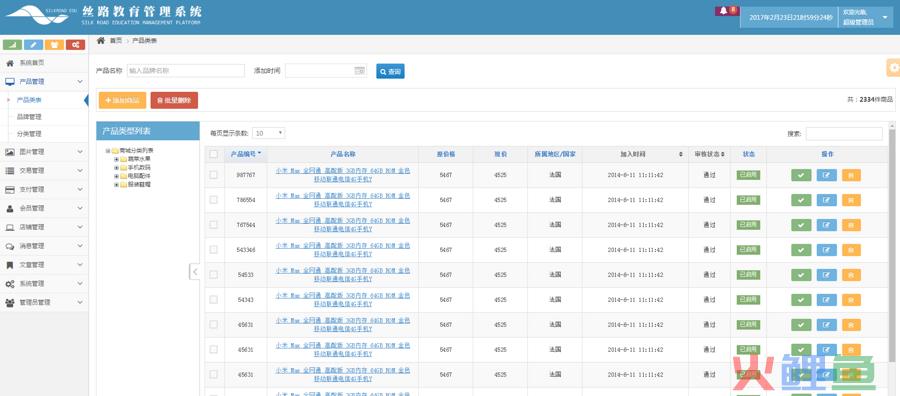Focus the 产品名称 brand name input
Screen dimensions: 900x396
pyautogui.click(x=186, y=71)
